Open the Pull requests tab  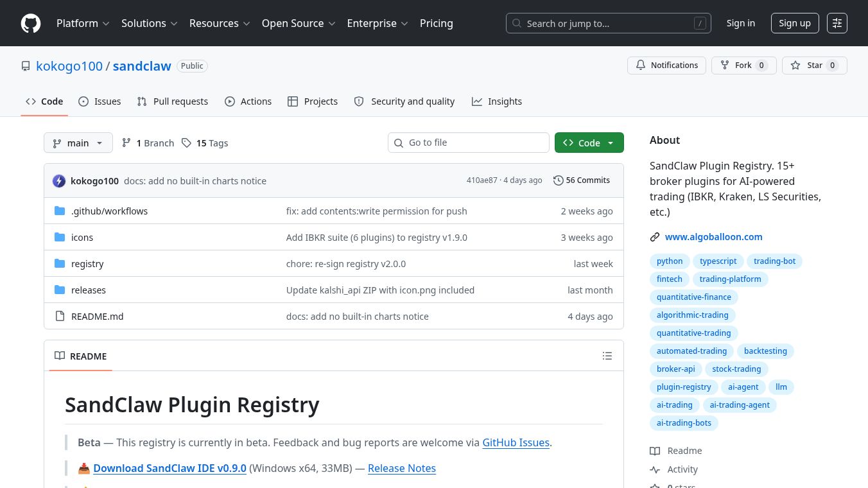click(172, 101)
